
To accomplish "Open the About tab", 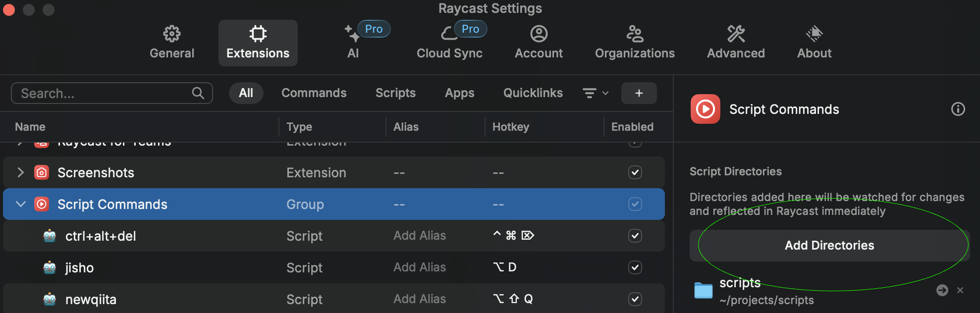I will [x=814, y=43].
